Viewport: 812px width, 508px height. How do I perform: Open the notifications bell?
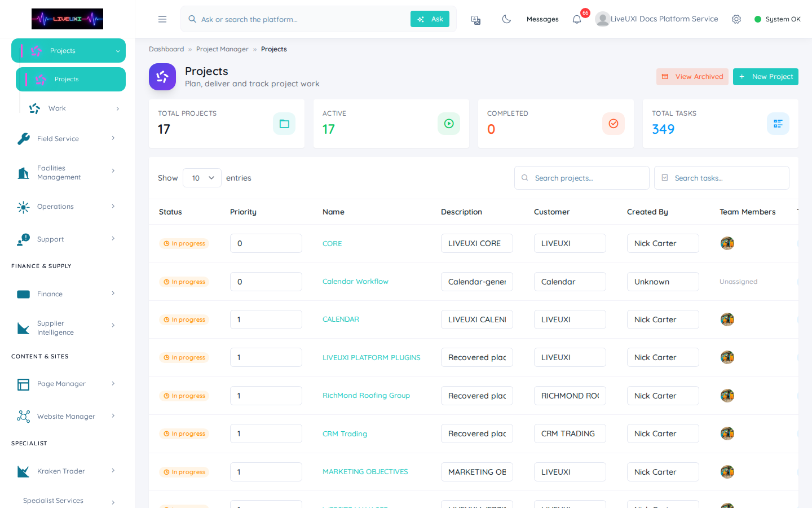click(x=577, y=20)
